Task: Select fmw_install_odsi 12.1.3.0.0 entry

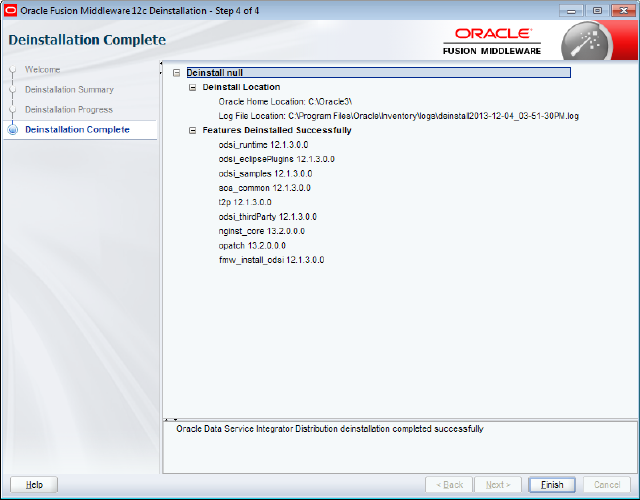Action: pyautogui.click(x=271, y=260)
